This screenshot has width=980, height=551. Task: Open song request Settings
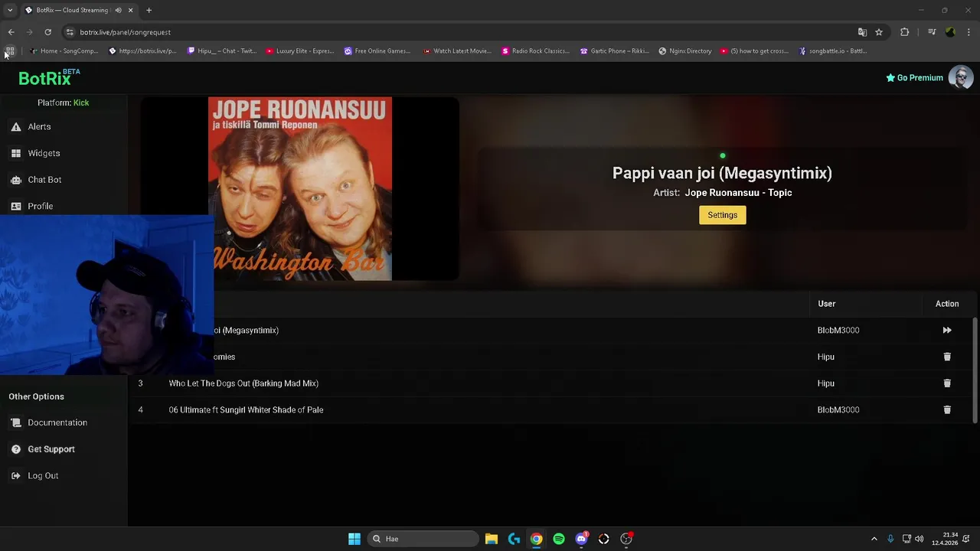[x=722, y=215]
